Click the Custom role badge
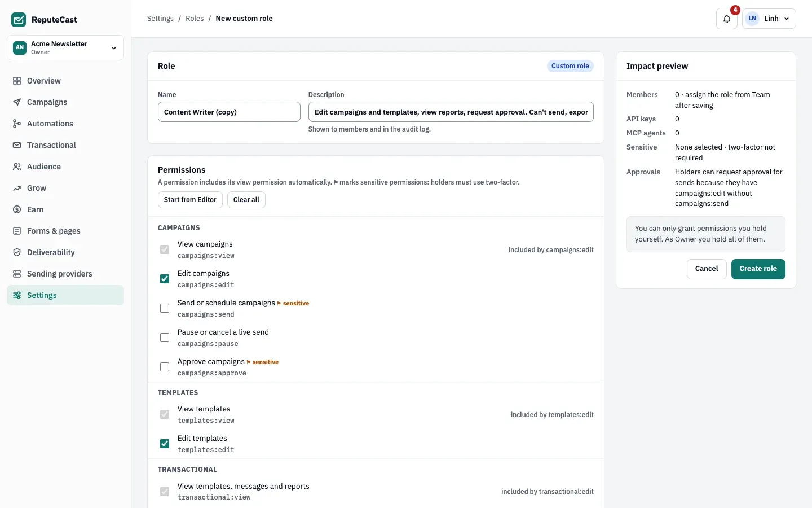 pyautogui.click(x=570, y=66)
